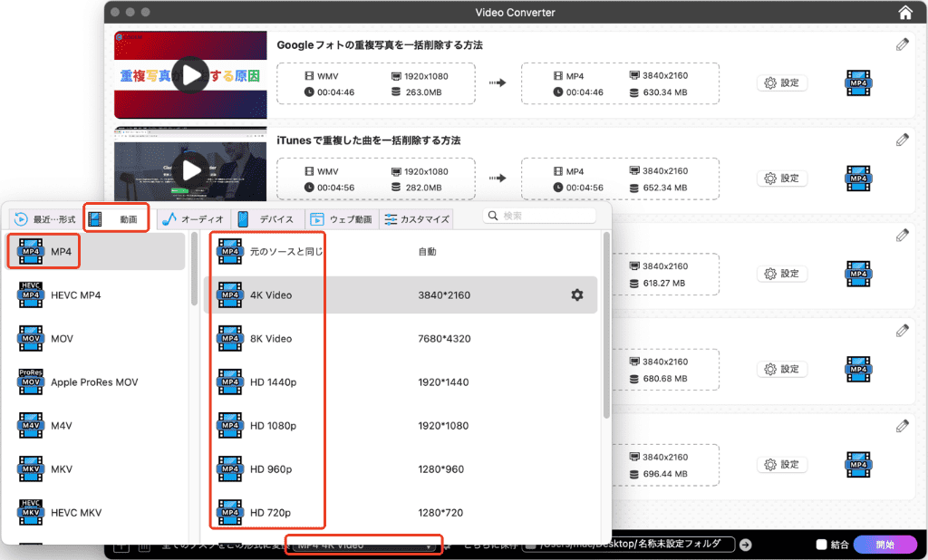The image size is (928, 560).
Task: Click the 検索 search field
Action: tap(544, 216)
